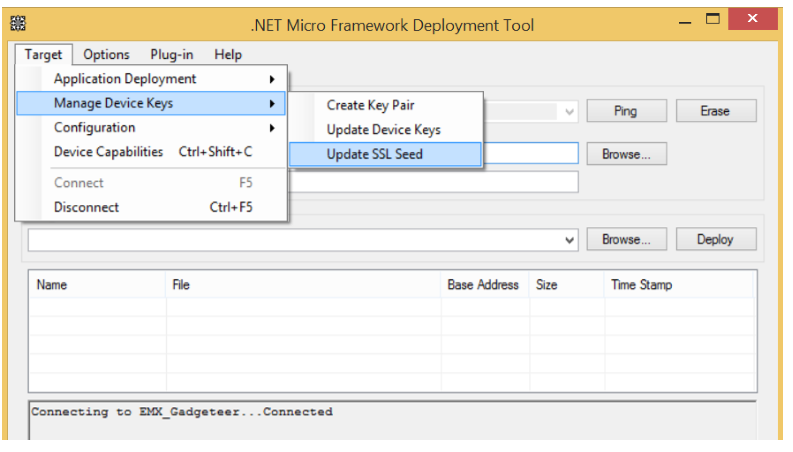The image size is (793, 452).
Task: Click the 'Connecting to EMX_Gadgeteer...Connected' log line
Action: tap(182, 412)
